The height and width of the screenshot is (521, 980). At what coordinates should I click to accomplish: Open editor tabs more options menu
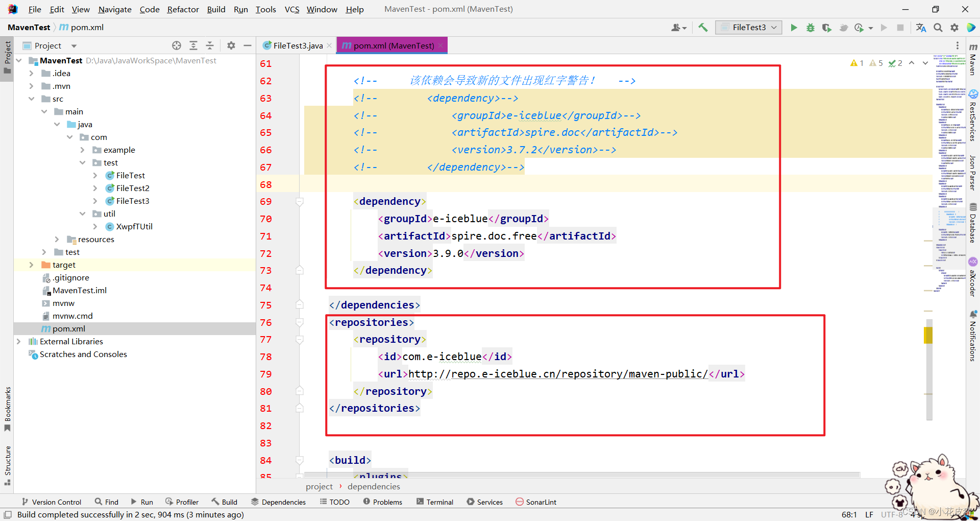958,45
